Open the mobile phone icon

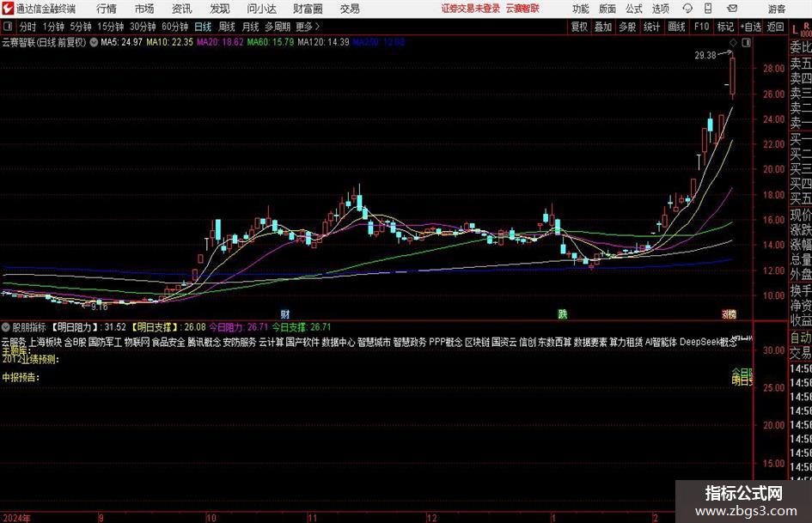708,9
